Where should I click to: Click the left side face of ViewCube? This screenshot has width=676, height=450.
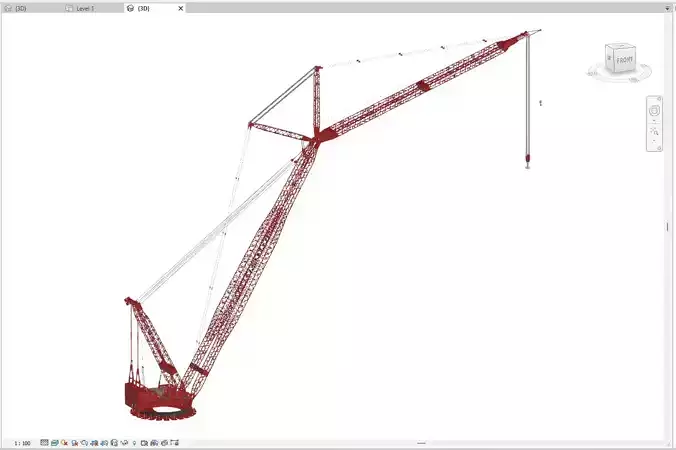[610, 58]
